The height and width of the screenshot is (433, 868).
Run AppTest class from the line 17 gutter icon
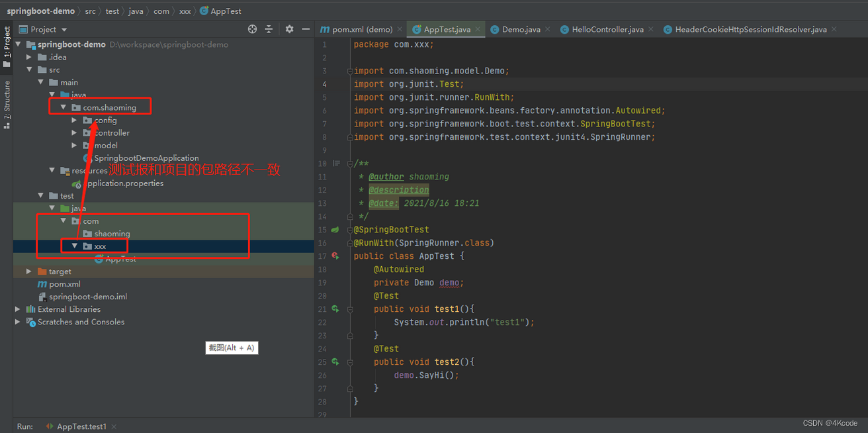tap(335, 256)
